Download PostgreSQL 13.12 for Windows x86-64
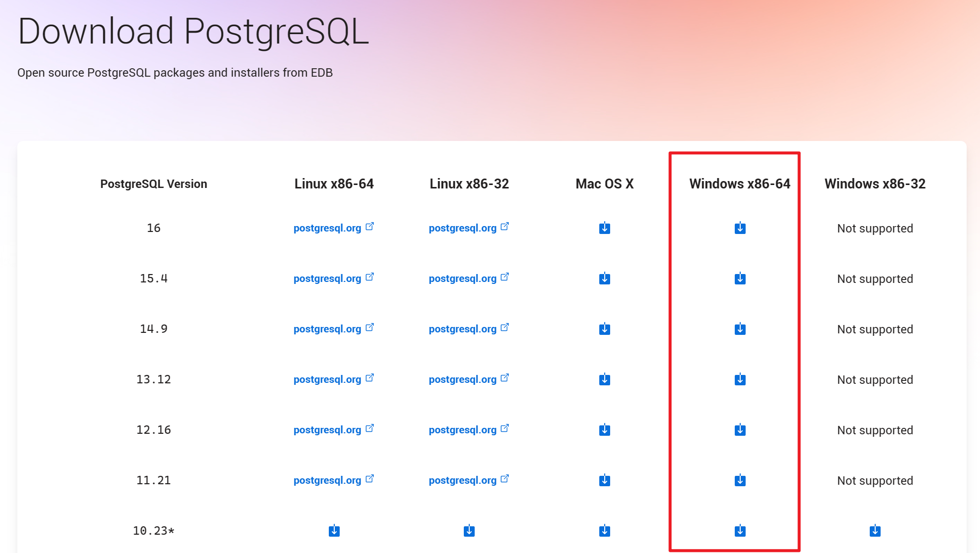The image size is (980, 553). click(740, 379)
